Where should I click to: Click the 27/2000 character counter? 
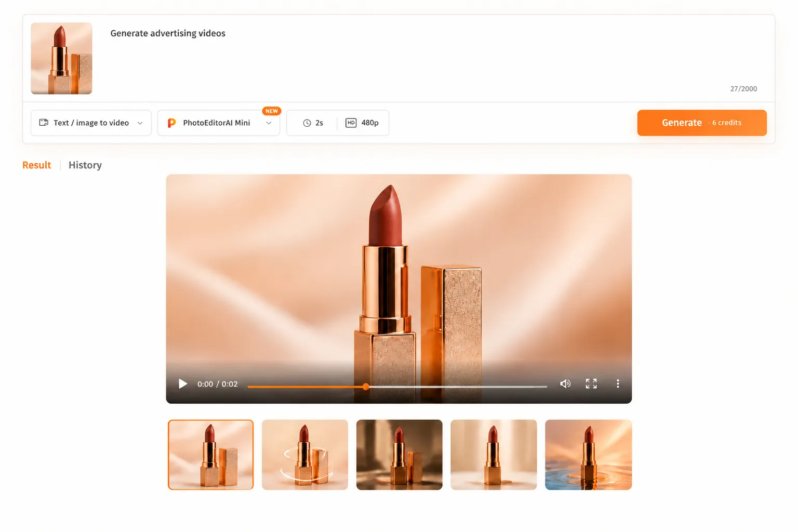pos(743,89)
